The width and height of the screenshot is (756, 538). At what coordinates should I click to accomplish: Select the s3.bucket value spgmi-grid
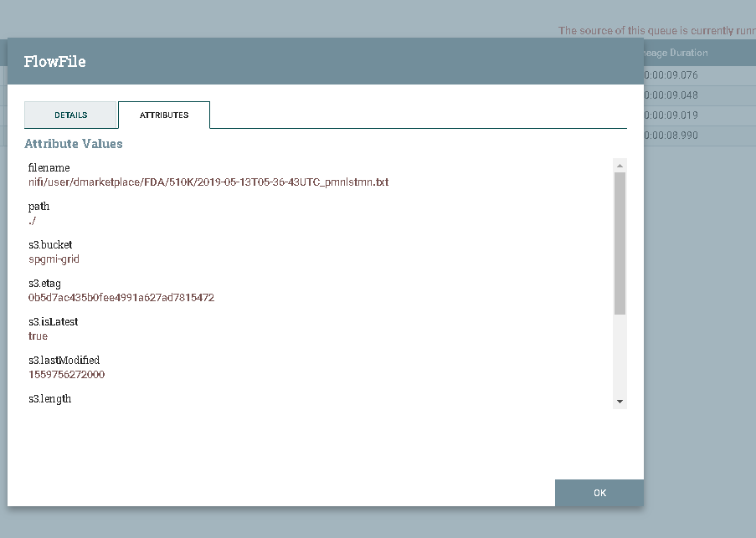tap(54, 259)
